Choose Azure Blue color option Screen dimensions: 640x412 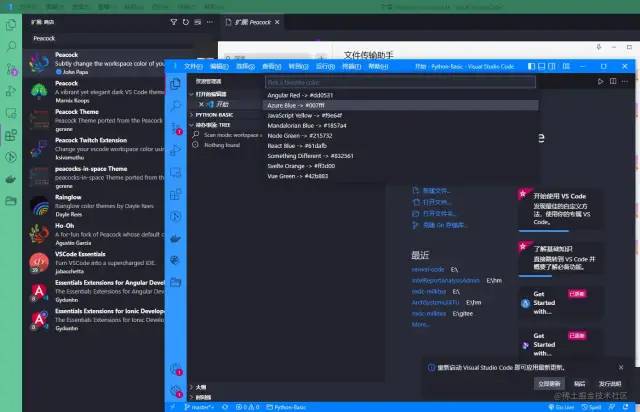coord(401,105)
